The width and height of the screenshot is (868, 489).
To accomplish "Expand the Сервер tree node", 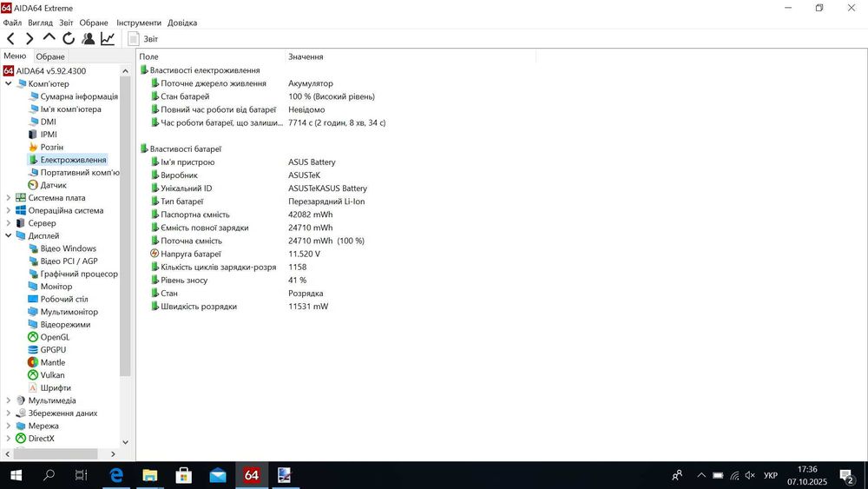I will coord(9,223).
